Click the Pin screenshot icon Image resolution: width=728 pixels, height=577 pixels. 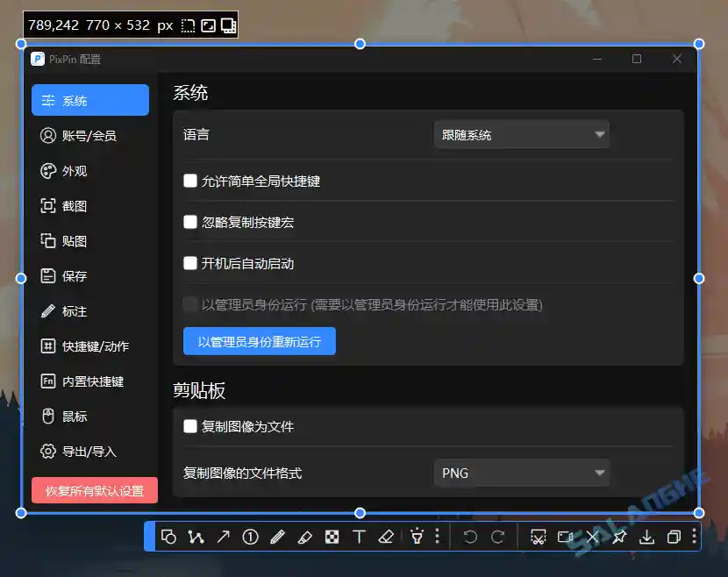coord(619,536)
